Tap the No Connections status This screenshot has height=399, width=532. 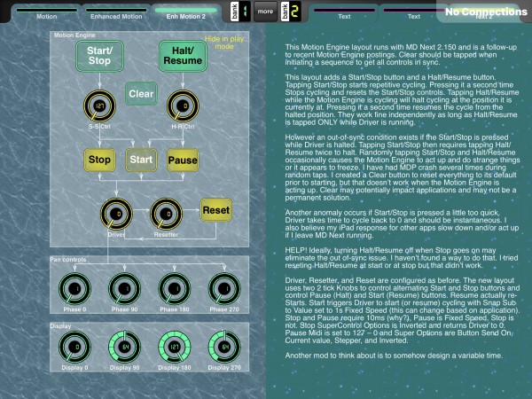point(486,12)
